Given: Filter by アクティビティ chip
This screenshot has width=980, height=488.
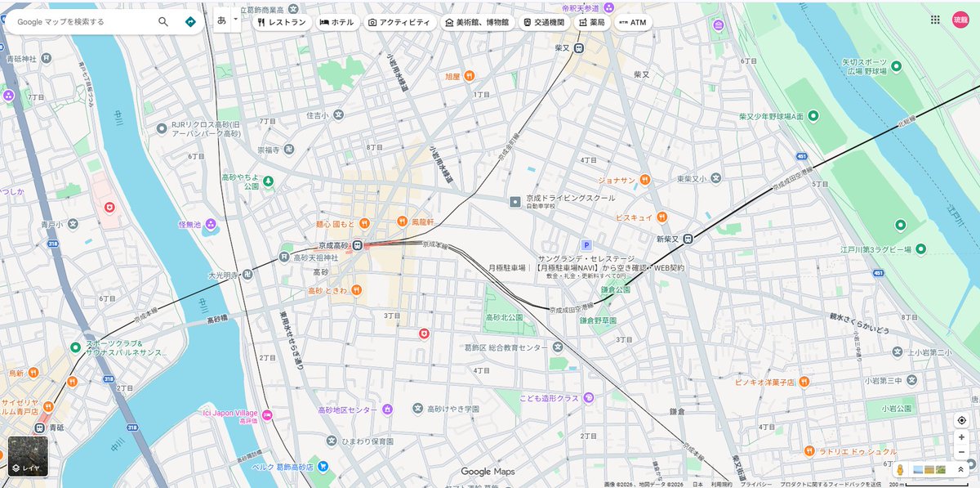Looking at the screenshot, I should coord(399,22).
